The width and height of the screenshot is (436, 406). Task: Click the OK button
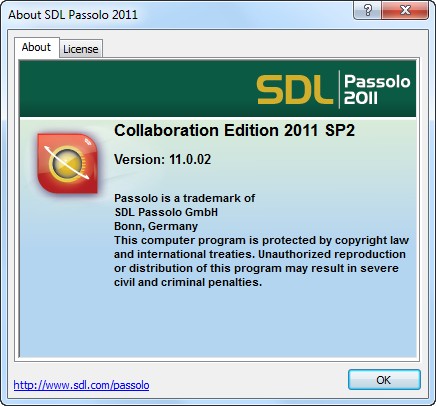click(x=384, y=380)
